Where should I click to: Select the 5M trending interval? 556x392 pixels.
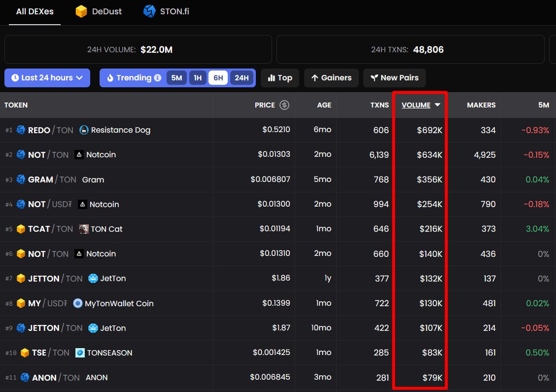(176, 78)
